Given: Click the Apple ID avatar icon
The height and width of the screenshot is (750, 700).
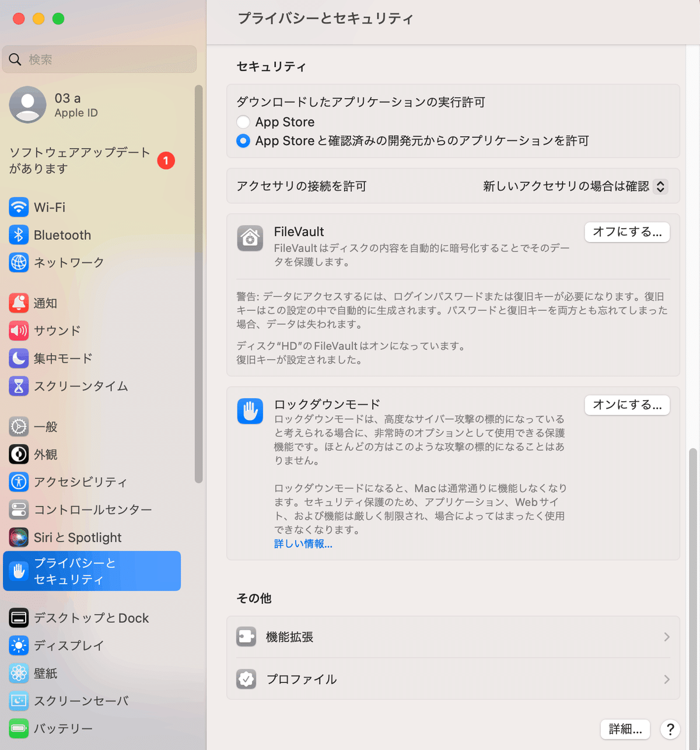Looking at the screenshot, I should [27, 104].
